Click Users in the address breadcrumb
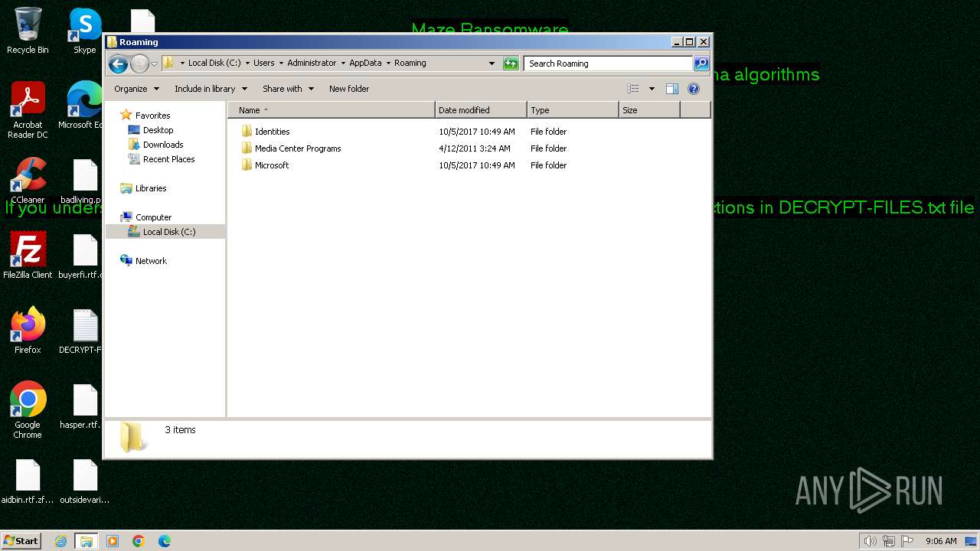The height and width of the screenshot is (551, 980). click(x=264, y=64)
